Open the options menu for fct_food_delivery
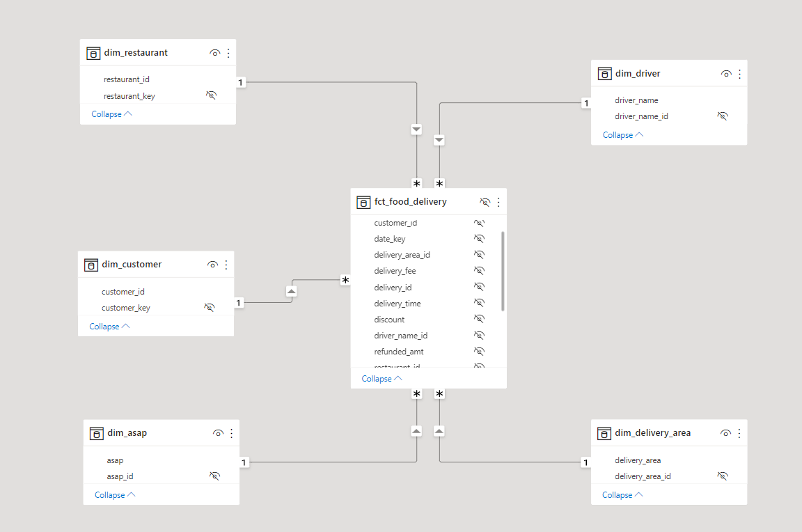Screen dimensions: 802x532 (498, 202)
